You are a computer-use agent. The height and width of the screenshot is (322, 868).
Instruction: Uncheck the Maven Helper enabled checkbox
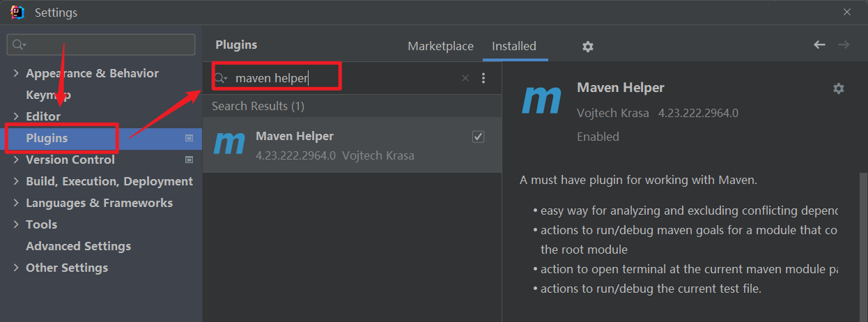[x=478, y=137]
